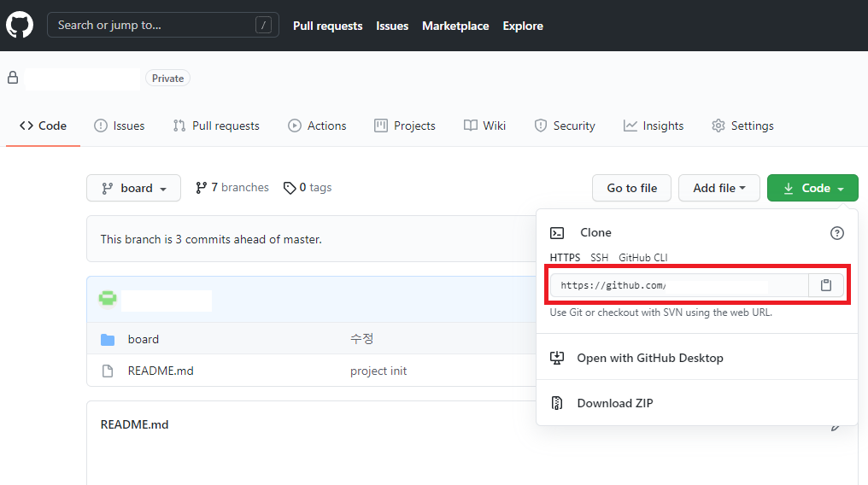Click the terminal icon beside Clone
Image resolution: width=868 pixels, height=485 pixels.
(x=557, y=233)
